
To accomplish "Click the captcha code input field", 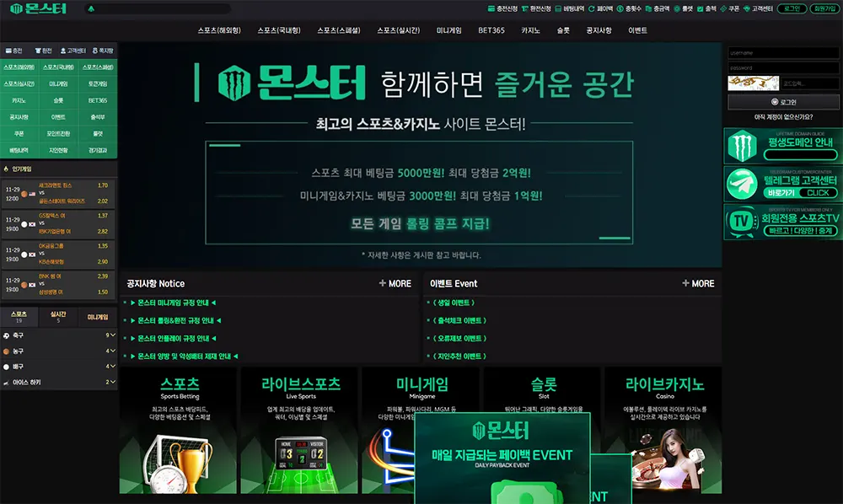I will 809,83.
